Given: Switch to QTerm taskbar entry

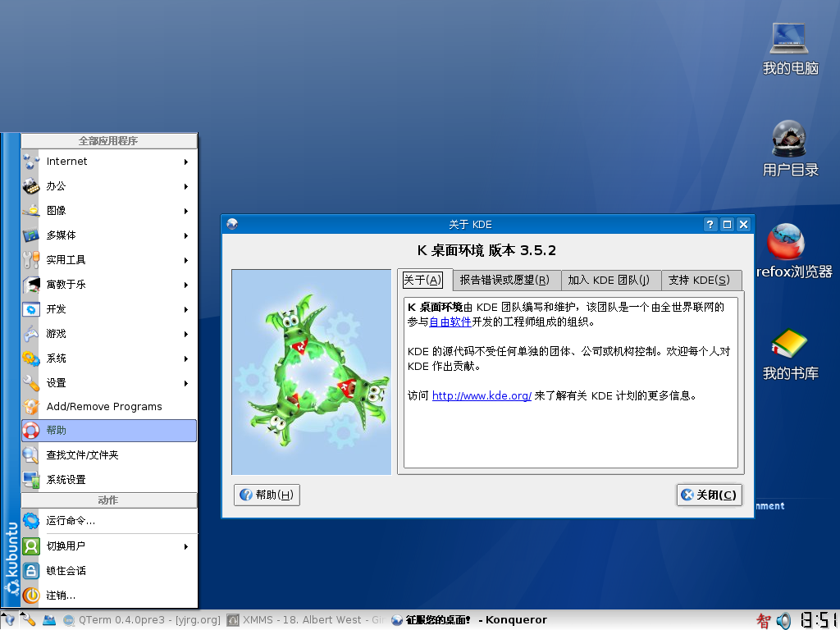Looking at the screenshot, I should 141,620.
